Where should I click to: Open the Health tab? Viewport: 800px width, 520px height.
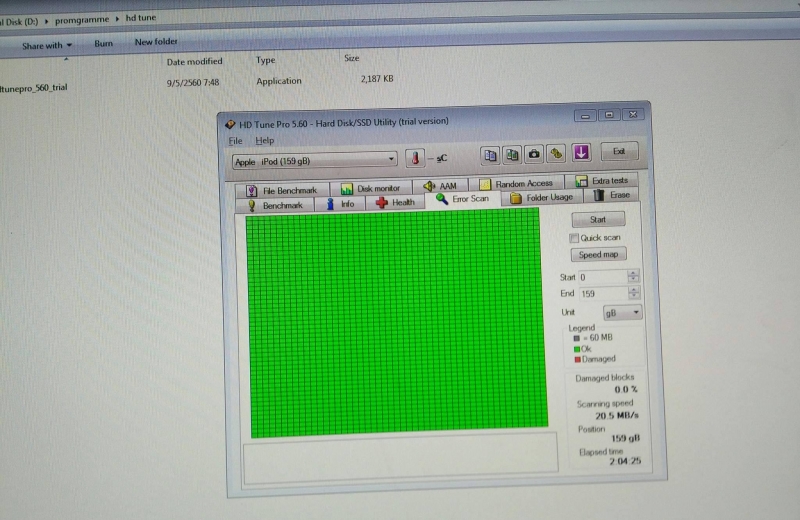395,203
